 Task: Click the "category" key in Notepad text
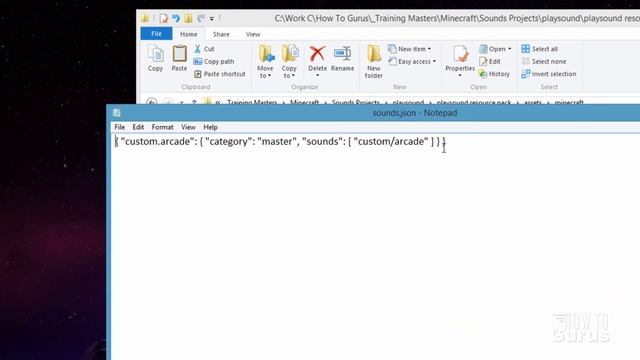228,142
